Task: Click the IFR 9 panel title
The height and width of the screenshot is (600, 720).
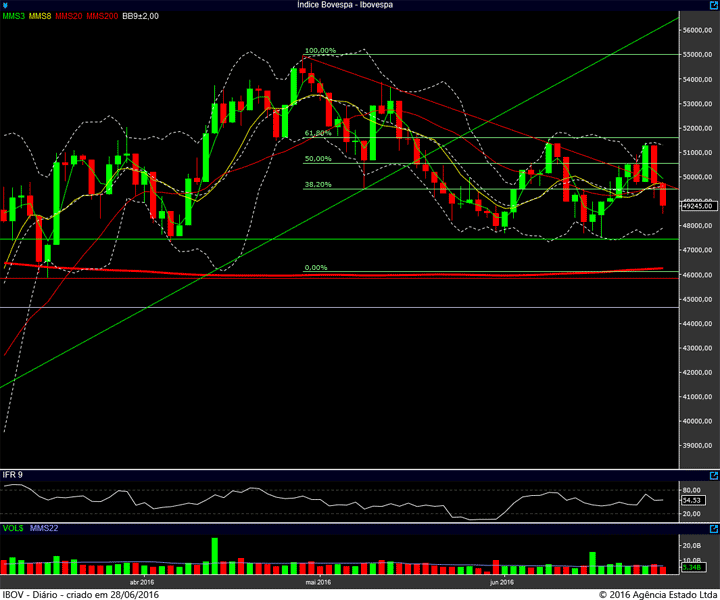Action: [12, 475]
